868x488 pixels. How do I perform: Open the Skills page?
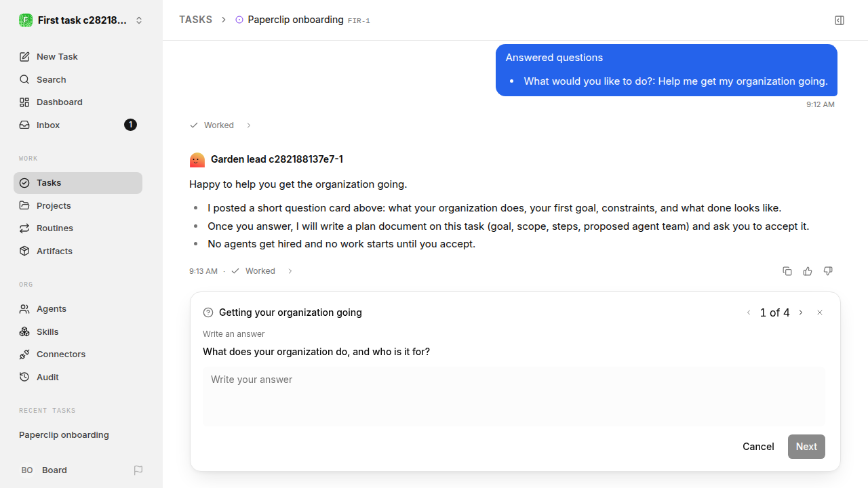pos(78,331)
